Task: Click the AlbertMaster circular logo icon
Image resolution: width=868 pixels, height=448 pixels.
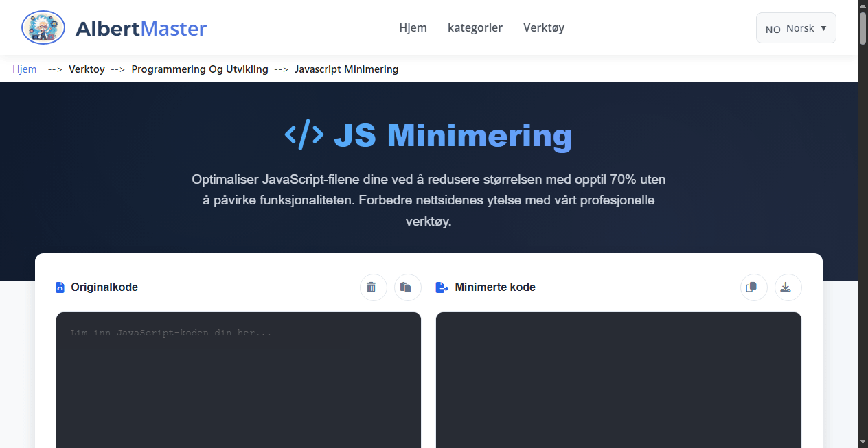Action: coord(43,27)
